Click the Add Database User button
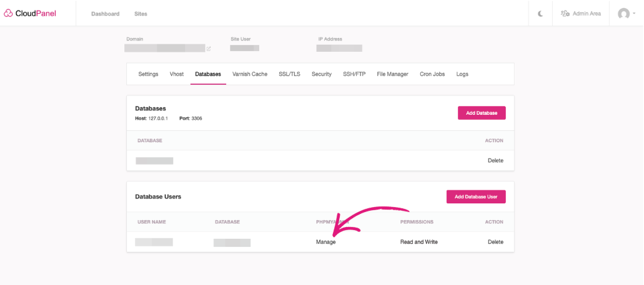 click(476, 196)
